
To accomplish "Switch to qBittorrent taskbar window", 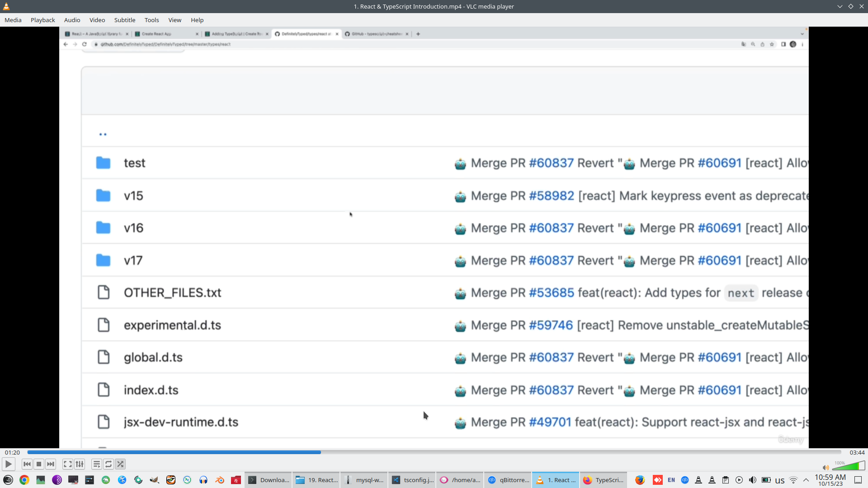I will [x=508, y=480].
